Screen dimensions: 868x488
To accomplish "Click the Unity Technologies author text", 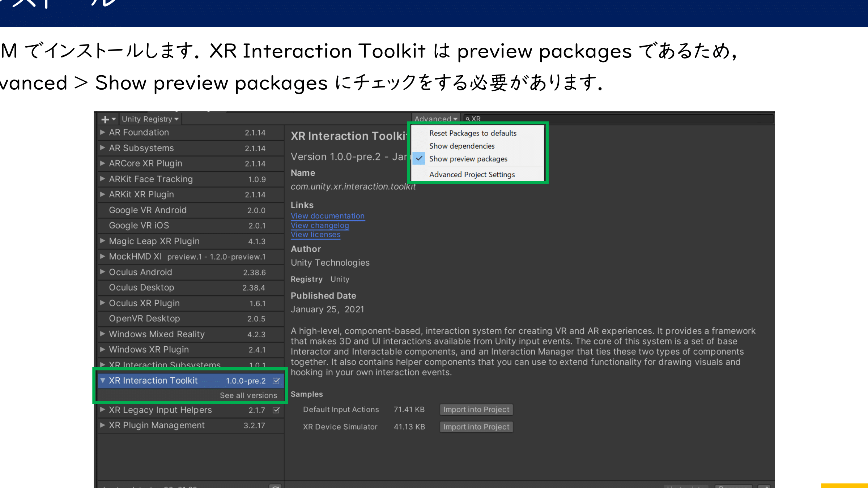I will [x=330, y=263].
